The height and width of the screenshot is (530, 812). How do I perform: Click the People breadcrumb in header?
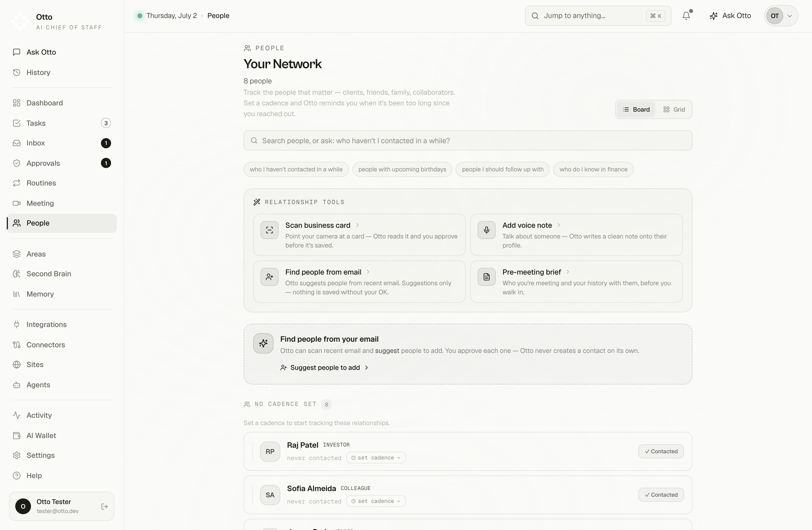pyautogui.click(x=218, y=16)
